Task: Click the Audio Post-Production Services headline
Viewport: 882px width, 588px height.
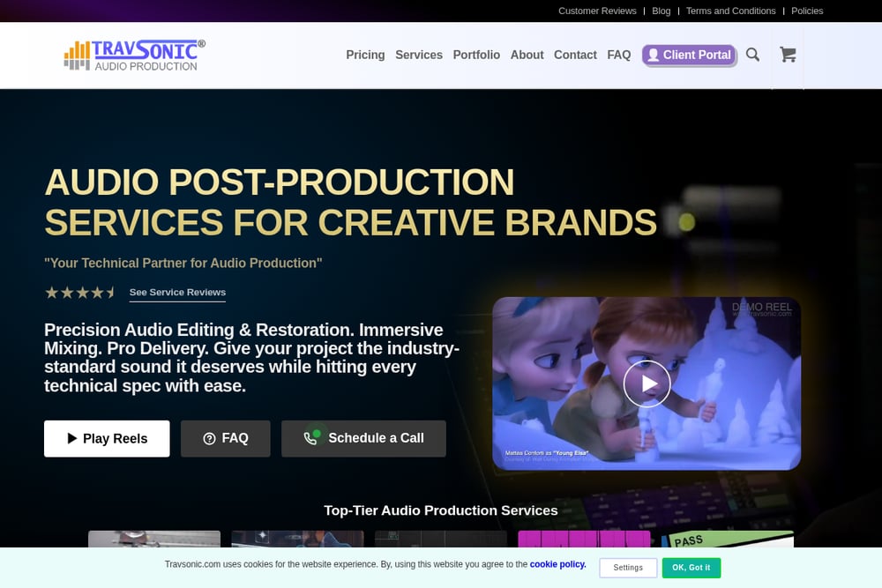Action: click(350, 203)
